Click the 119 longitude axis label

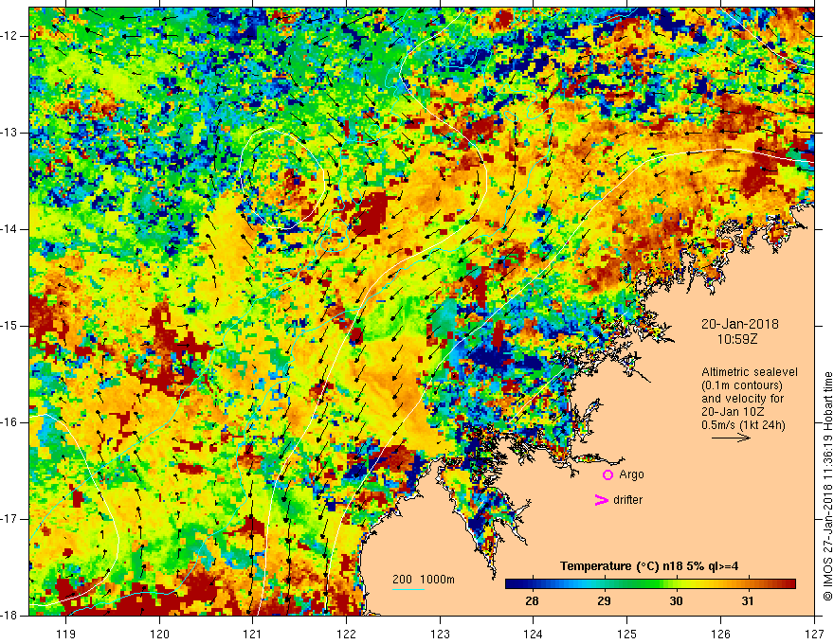coord(66,634)
